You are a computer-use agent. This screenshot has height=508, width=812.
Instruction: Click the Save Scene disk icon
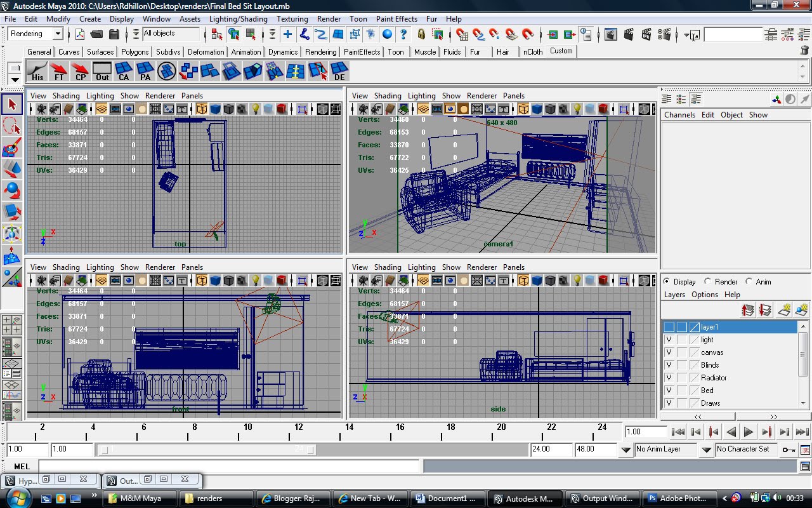[114, 34]
